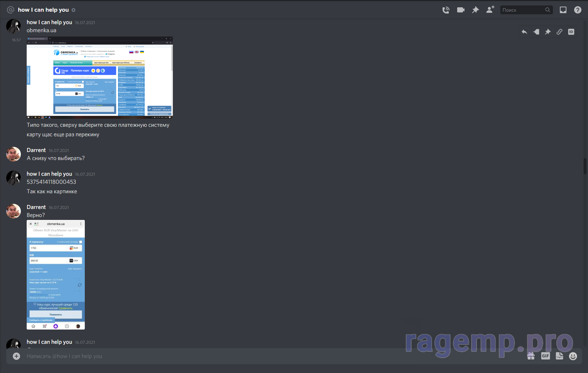Click username Darrent above 'Верно?'

[x=36, y=207]
